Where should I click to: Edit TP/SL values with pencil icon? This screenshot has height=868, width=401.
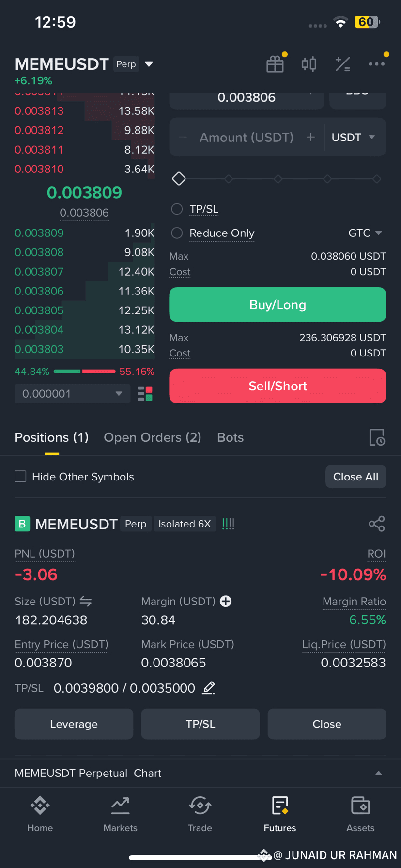click(x=209, y=688)
